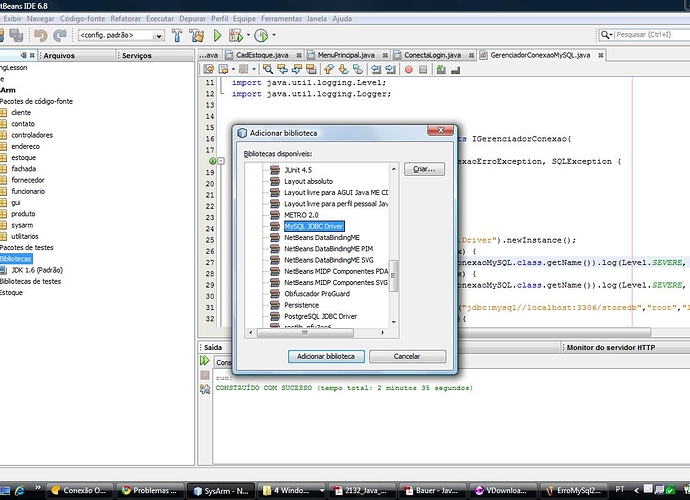Switch to MenuPrincipal.java tab
This screenshot has height=500, width=690.
[346, 55]
